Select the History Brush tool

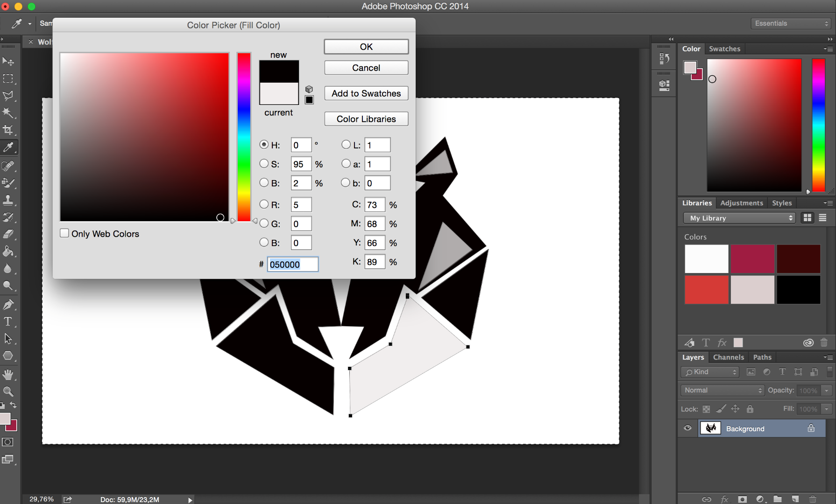8,217
